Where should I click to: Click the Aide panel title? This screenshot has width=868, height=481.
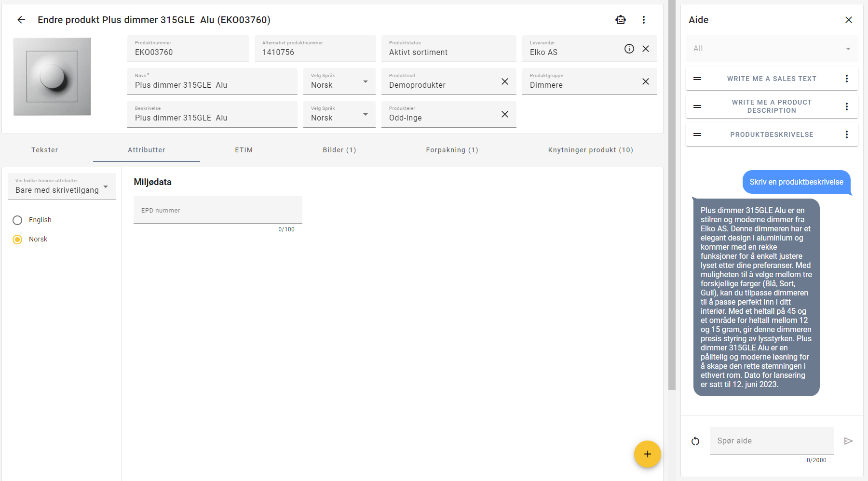pyautogui.click(x=698, y=20)
